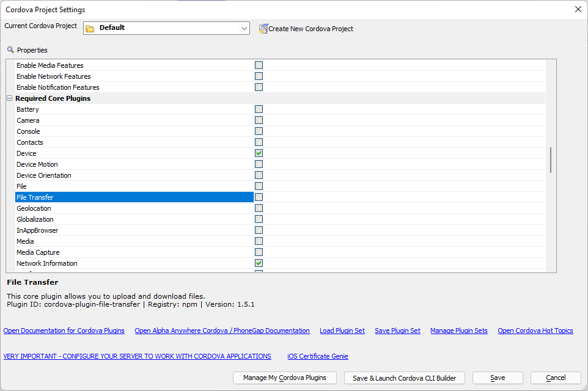Toggle the File plugin checkbox
This screenshot has width=588, height=391.
click(259, 186)
